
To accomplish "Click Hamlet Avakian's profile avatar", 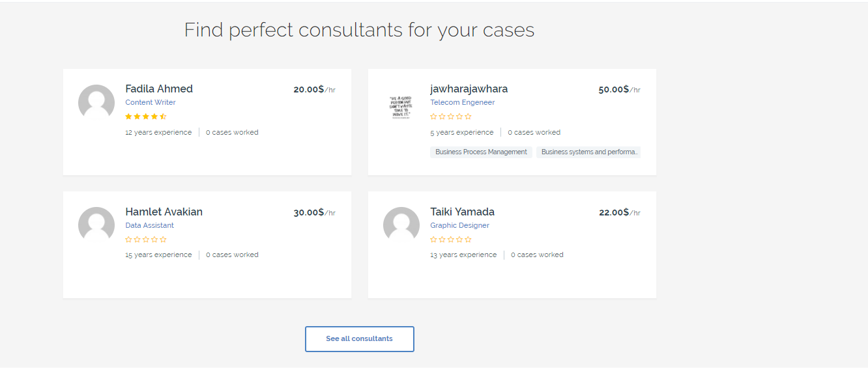I will click(x=96, y=225).
